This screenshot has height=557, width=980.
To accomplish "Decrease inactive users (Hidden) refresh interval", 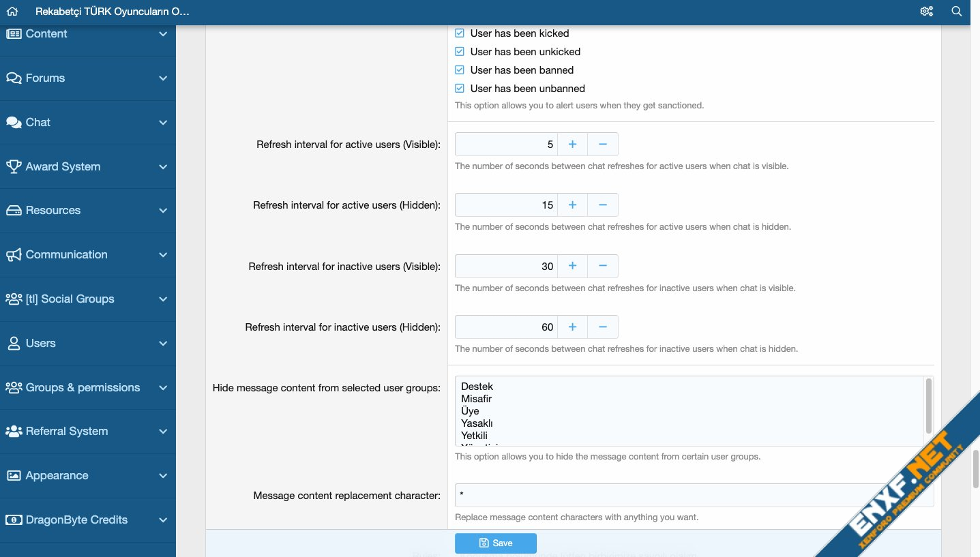I will coord(603,327).
